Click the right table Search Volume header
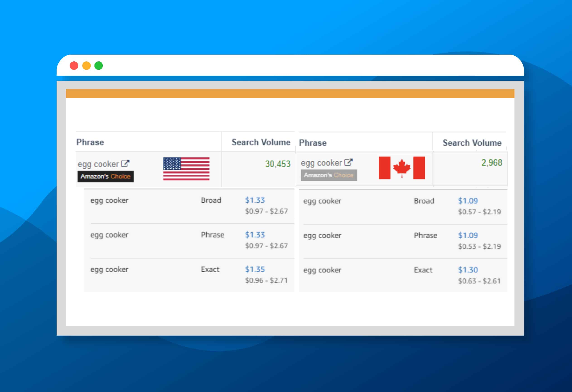 [472, 143]
